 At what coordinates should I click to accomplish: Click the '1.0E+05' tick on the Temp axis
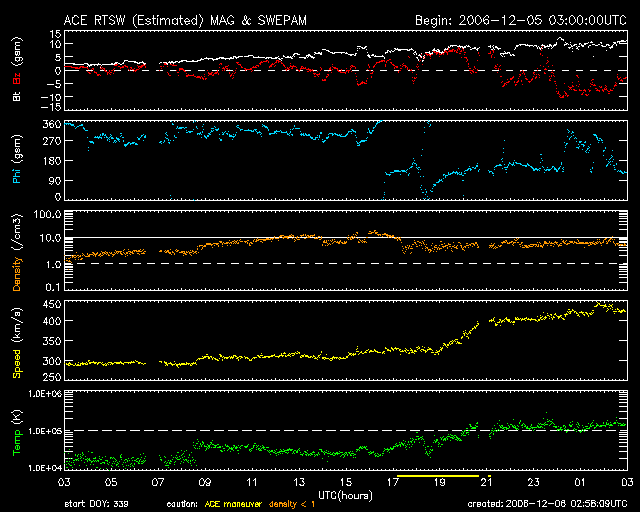45,431
